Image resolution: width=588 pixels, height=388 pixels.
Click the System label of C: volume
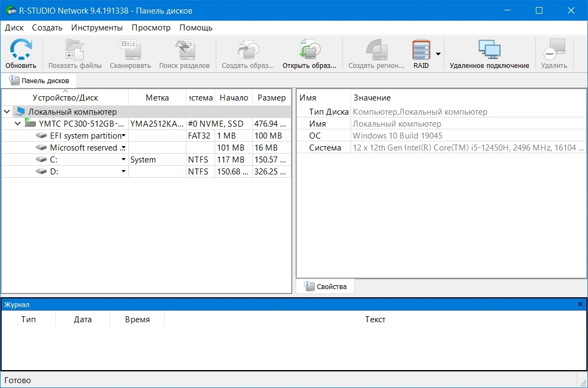[143, 160]
